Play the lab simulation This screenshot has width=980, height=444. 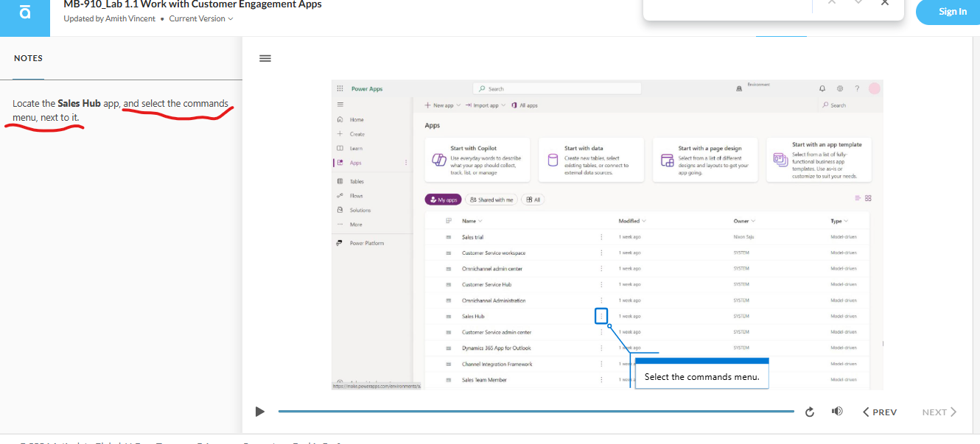tap(259, 412)
